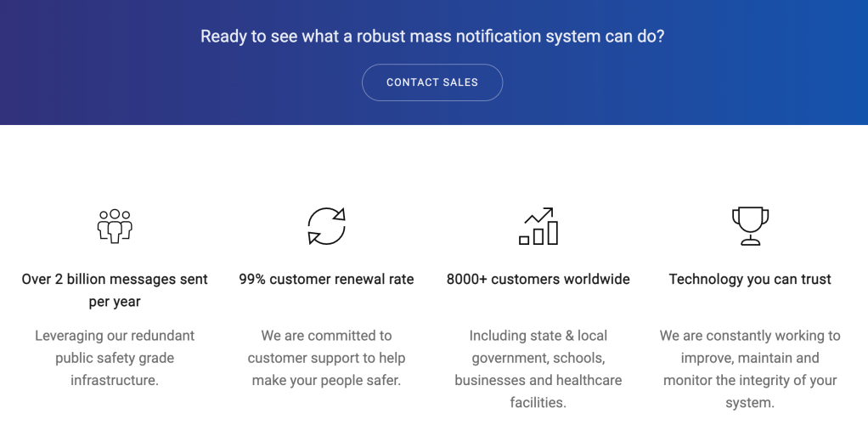Click the 'Ready to see' banner headline
This screenshot has width=868, height=442.
[432, 37]
